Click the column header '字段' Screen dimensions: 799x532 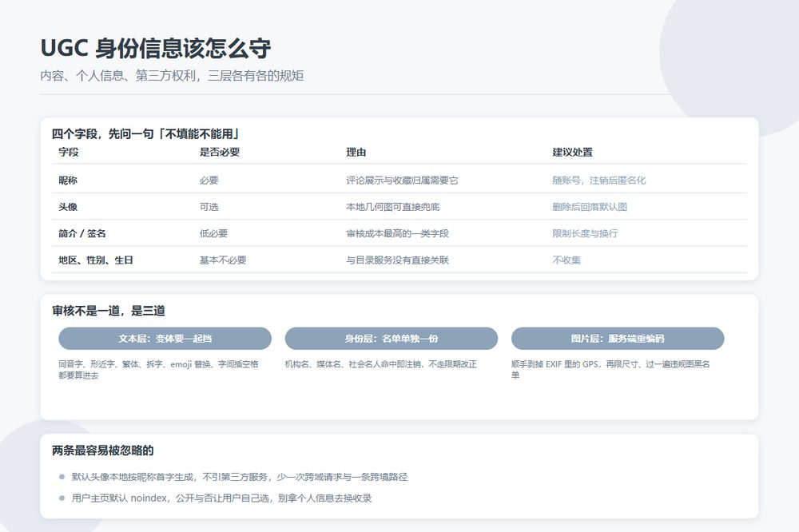(x=69, y=152)
